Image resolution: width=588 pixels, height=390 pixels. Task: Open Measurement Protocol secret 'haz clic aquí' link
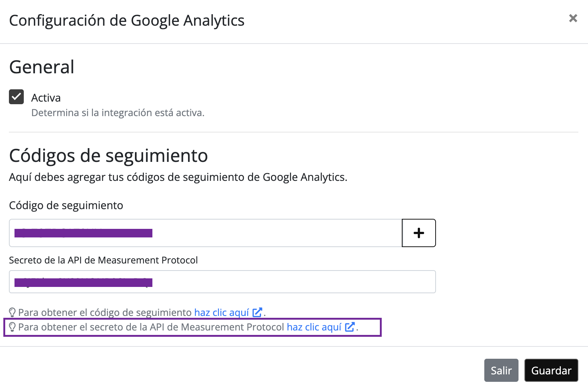[314, 327]
